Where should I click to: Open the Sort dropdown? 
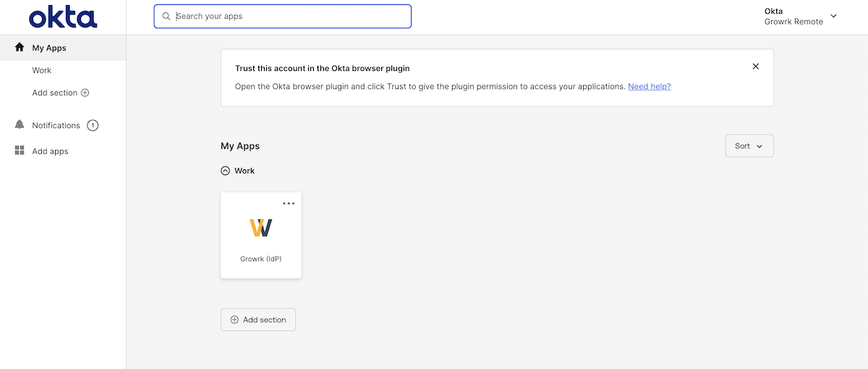[749, 145]
